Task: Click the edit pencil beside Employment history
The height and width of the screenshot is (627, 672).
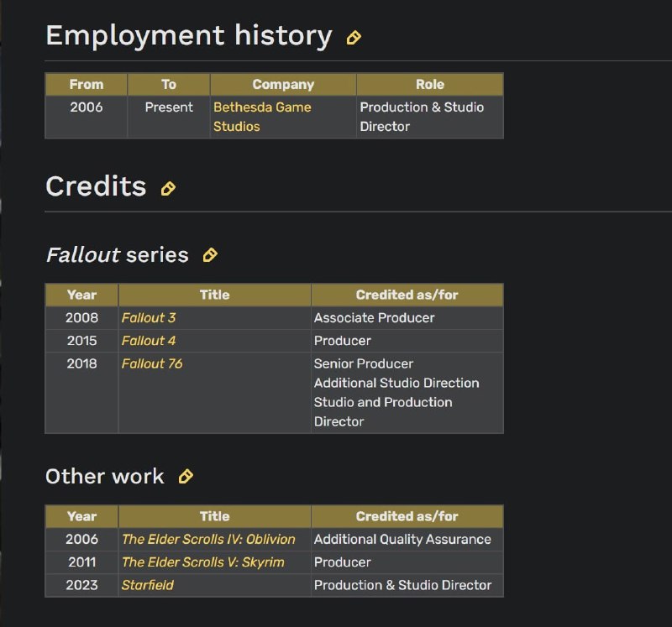Action: [354, 38]
